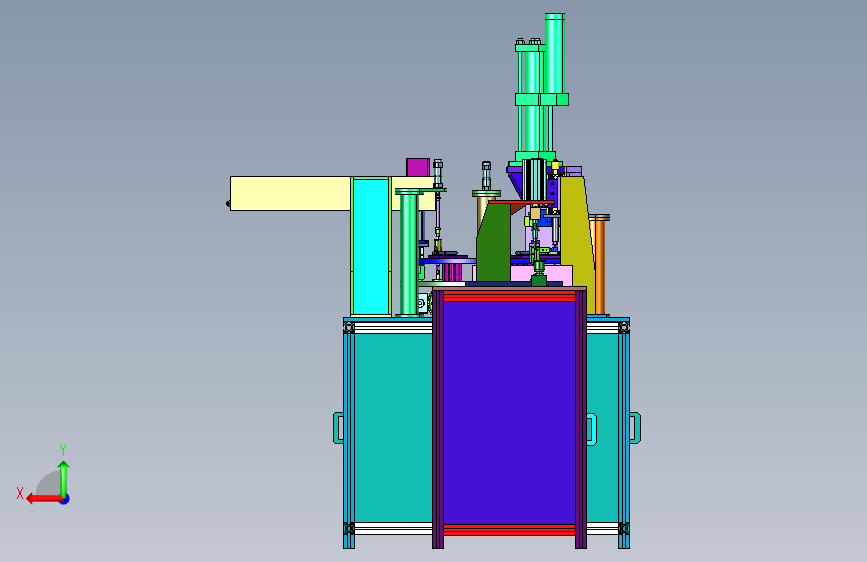Select the red strip at the bottom of the purple panel
867x562 pixels.
(509, 529)
